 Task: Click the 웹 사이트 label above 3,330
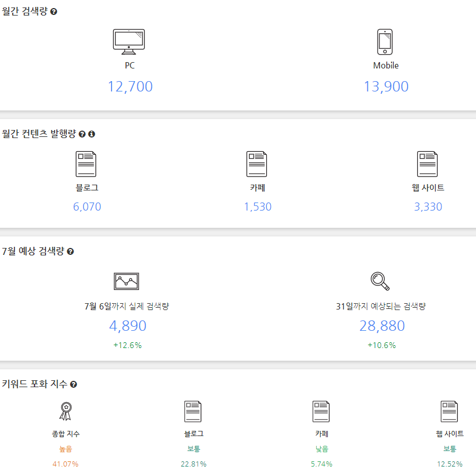pyautogui.click(x=428, y=188)
